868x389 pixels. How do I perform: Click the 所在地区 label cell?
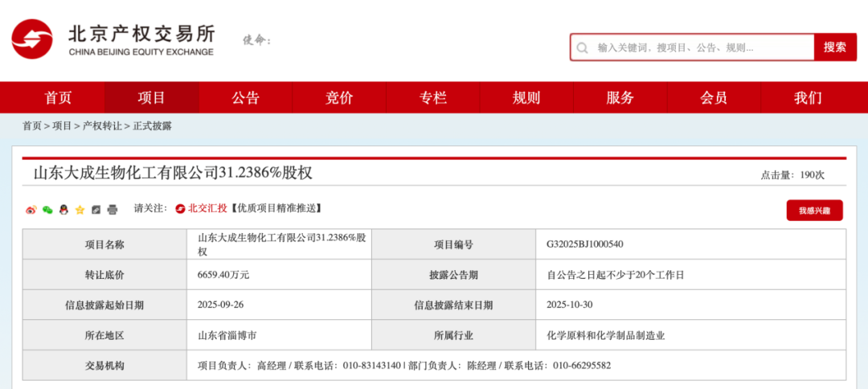click(104, 335)
